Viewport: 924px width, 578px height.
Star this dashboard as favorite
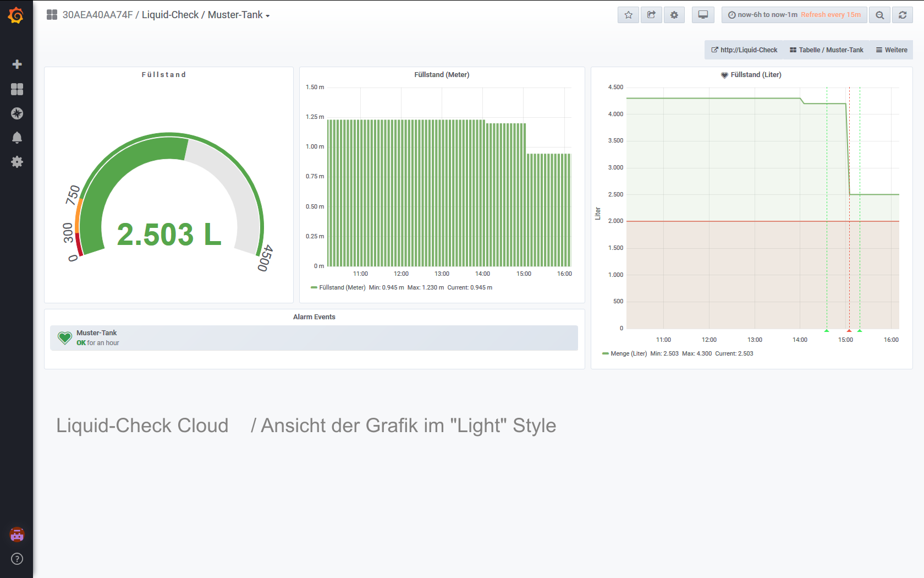click(x=628, y=15)
